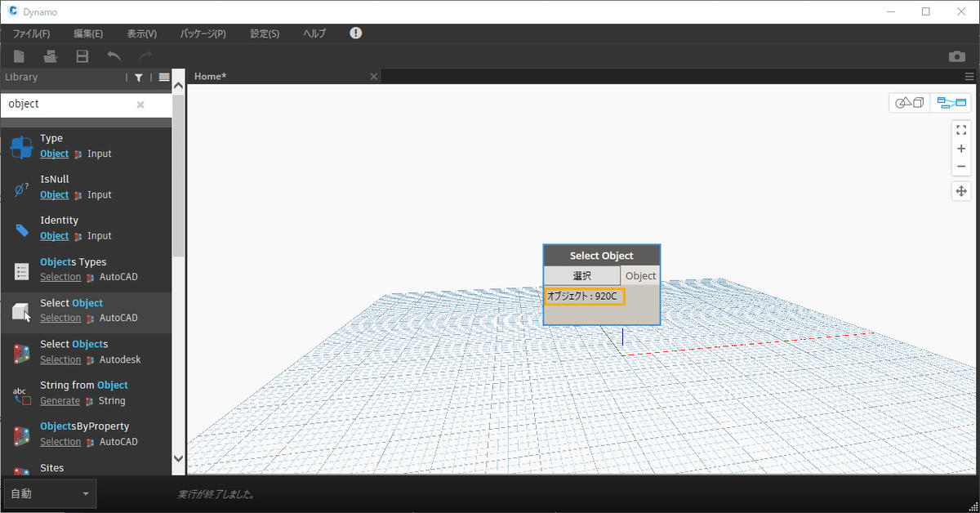Click Selection link under ObjectsByProperty
Viewport: 980px width, 513px height.
click(60, 441)
